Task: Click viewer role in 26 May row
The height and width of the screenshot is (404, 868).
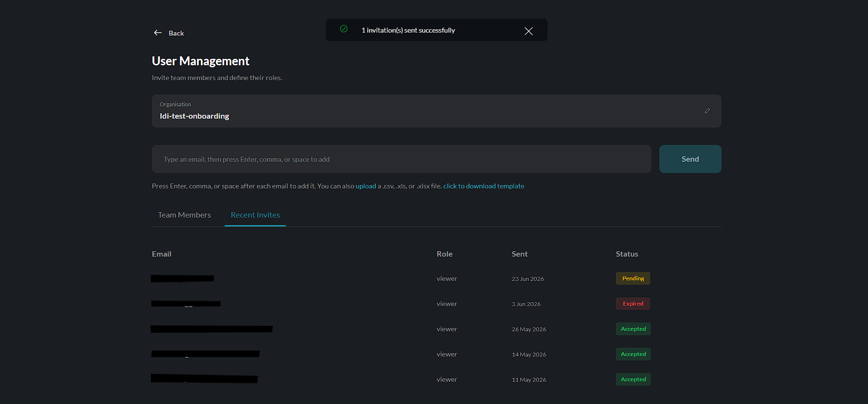Action: click(x=447, y=329)
